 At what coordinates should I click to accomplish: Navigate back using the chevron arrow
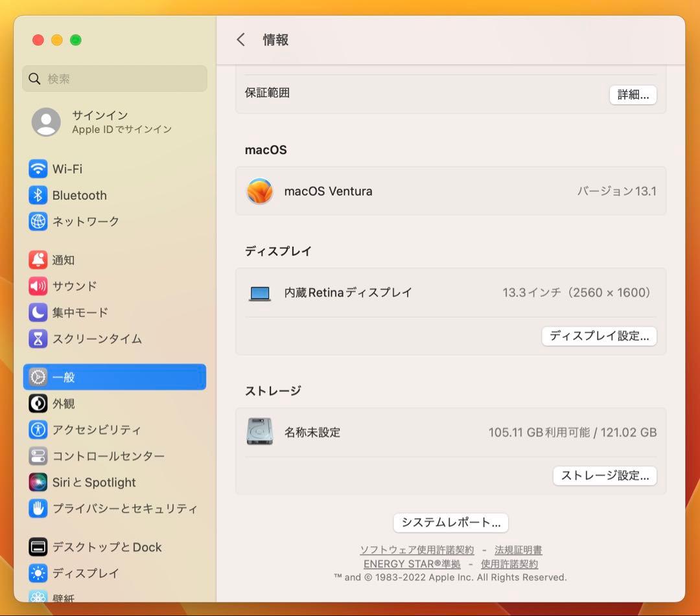(x=240, y=40)
